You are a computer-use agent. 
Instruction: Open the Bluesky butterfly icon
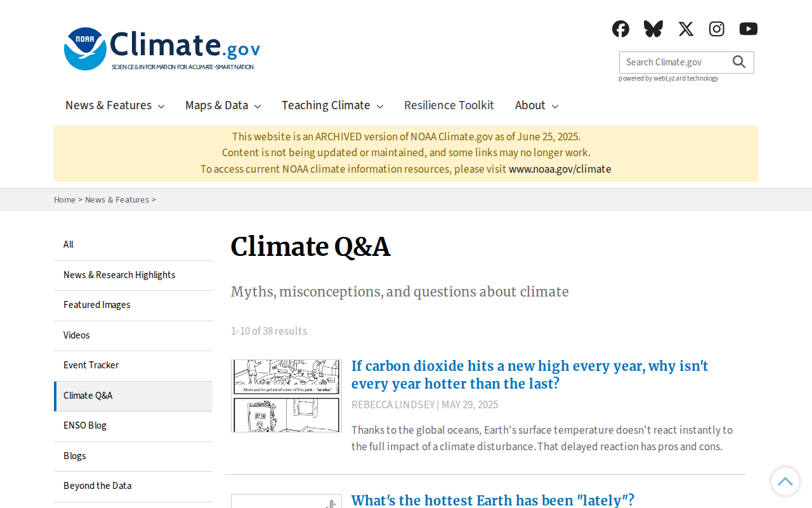[653, 29]
